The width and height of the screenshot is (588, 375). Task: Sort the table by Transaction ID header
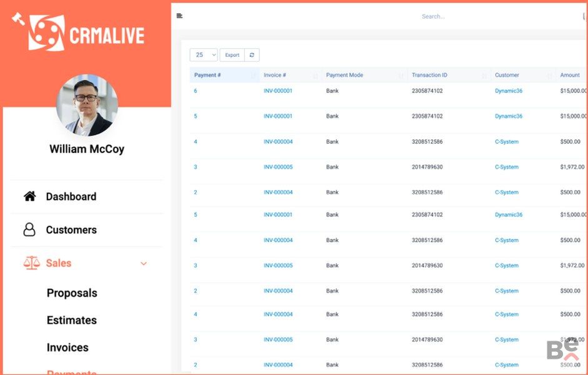click(429, 75)
